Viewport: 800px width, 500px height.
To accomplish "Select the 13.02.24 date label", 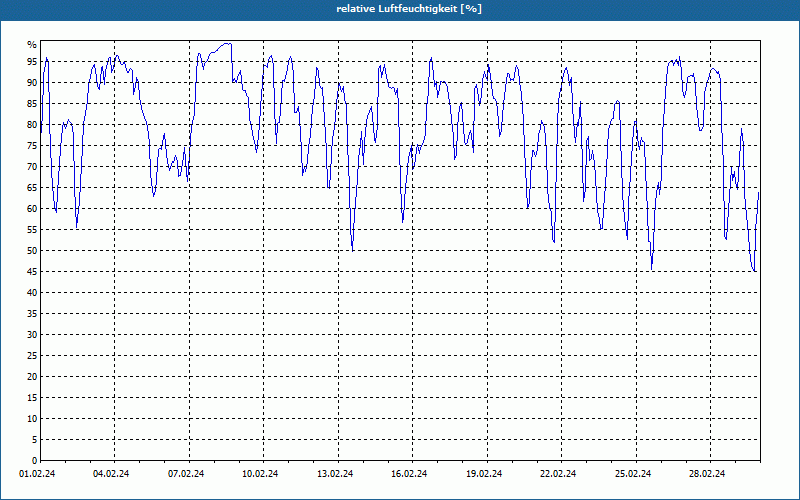I will coord(335,474).
